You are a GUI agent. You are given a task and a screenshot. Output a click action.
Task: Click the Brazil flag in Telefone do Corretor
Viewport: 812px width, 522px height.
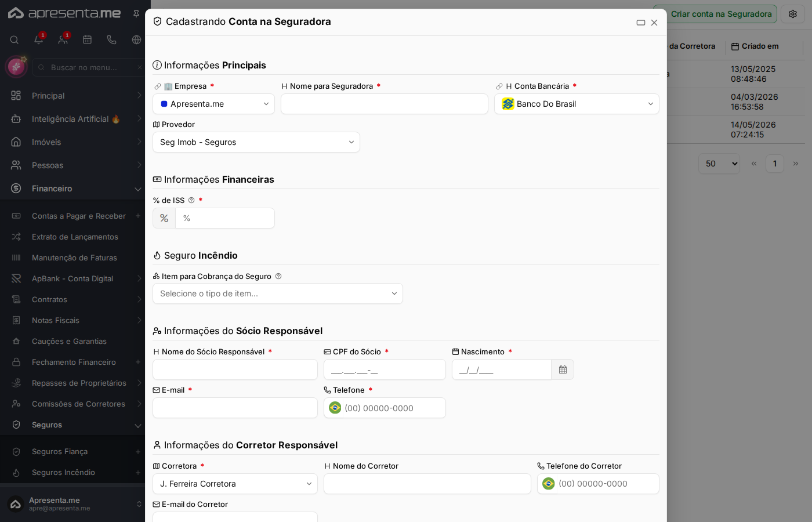click(x=549, y=484)
